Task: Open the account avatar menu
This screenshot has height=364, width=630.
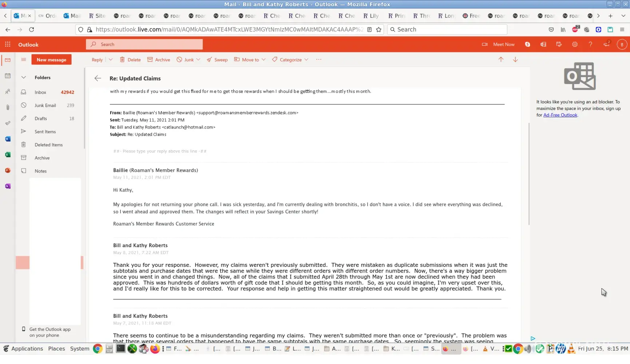Action: point(622,44)
